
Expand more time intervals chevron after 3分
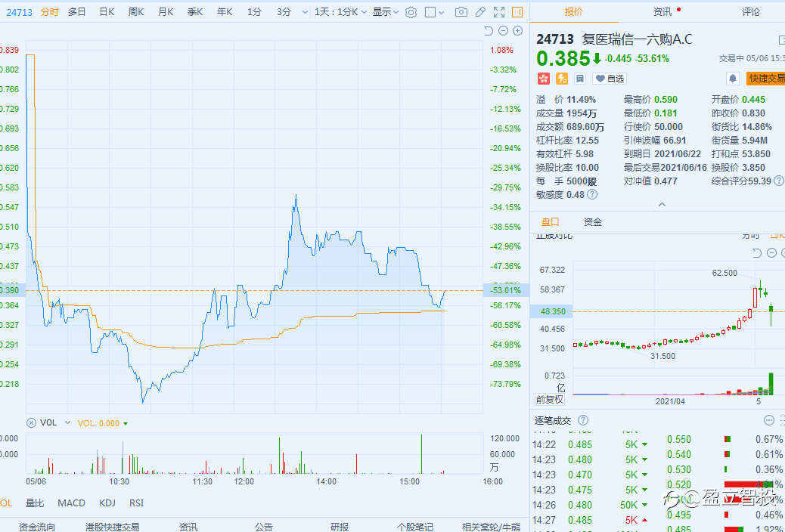(305, 12)
